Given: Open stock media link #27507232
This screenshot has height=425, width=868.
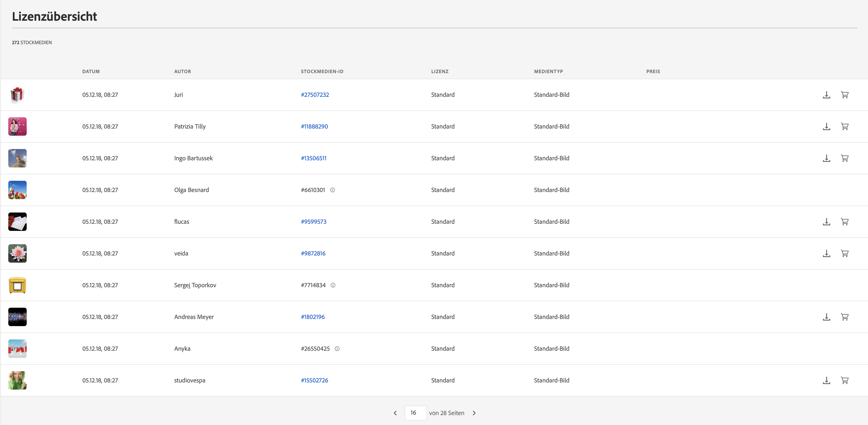Looking at the screenshot, I should click(315, 95).
